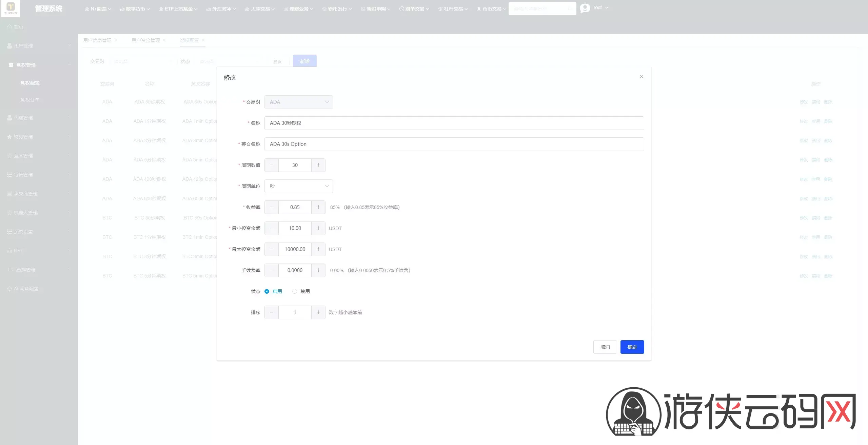Open the 周期单位 dropdown showing 秒
This screenshot has width=868, height=445.
pos(299,186)
